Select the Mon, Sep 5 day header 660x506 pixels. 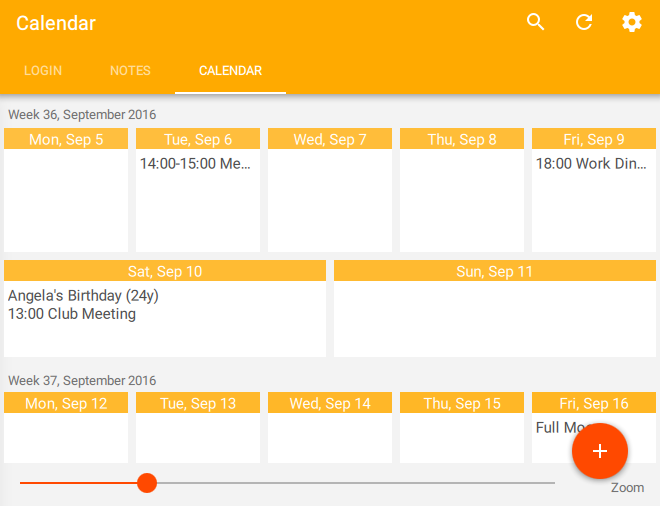[66, 139]
